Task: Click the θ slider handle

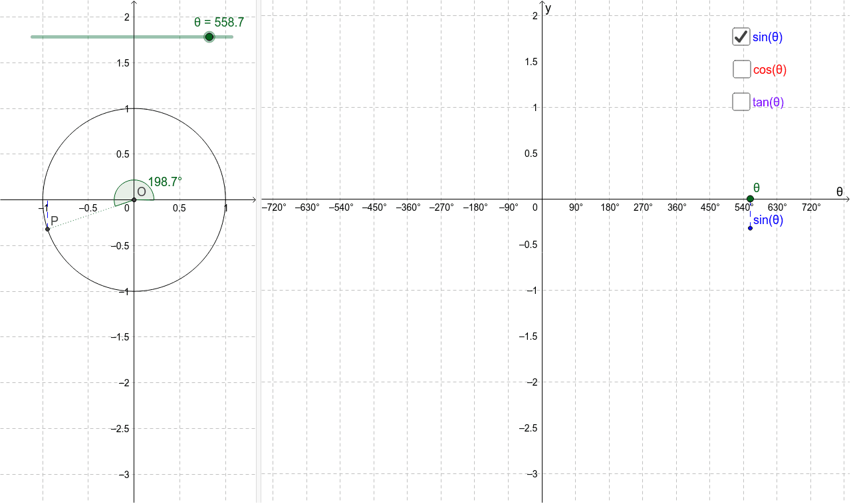Action: [209, 37]
